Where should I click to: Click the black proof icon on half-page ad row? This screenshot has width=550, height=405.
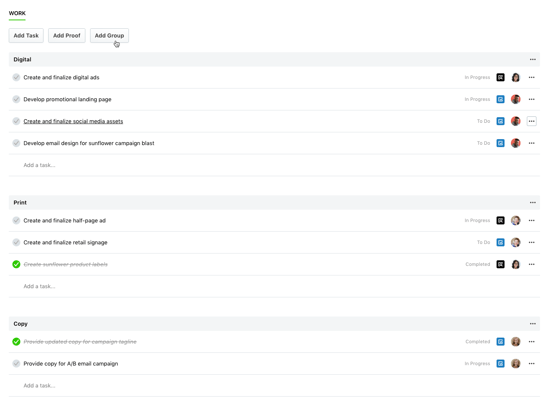tap(501, 221)
